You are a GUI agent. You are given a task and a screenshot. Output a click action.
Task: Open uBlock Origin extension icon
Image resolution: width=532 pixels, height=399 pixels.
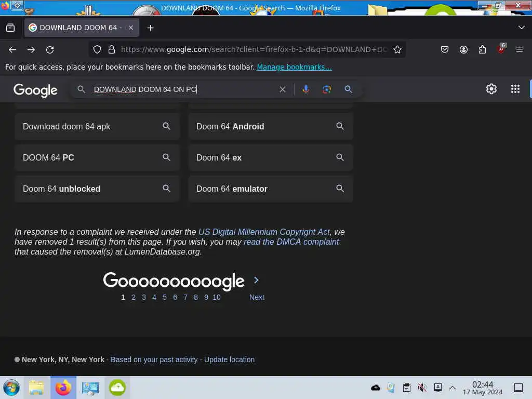point(501,49)
